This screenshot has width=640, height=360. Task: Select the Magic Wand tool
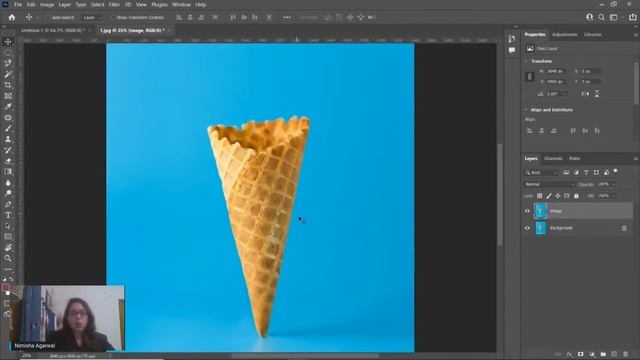tap(8, 74)
